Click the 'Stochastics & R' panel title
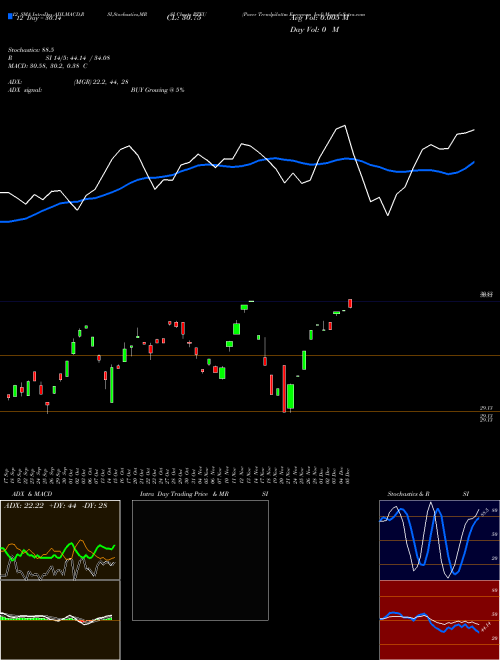This screenshot has width=500, height=660. (x=408, y=494)
